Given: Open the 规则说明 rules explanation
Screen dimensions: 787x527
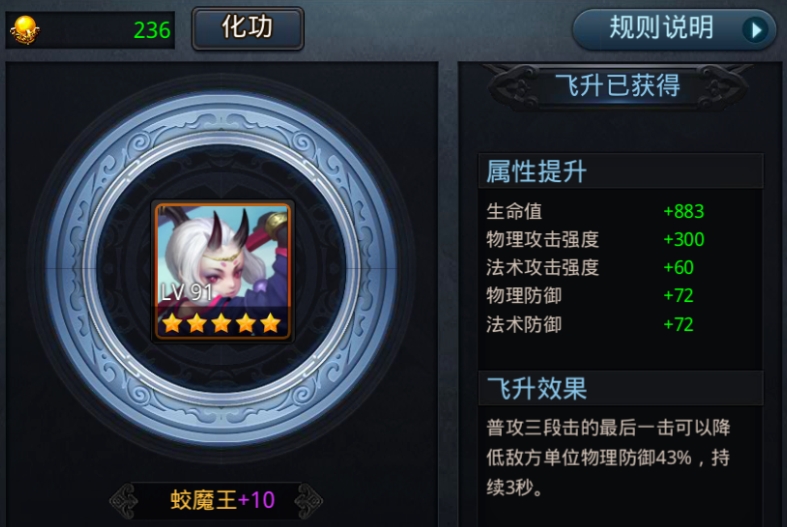Looking at the screenshot, I should (x=674, y=29).
